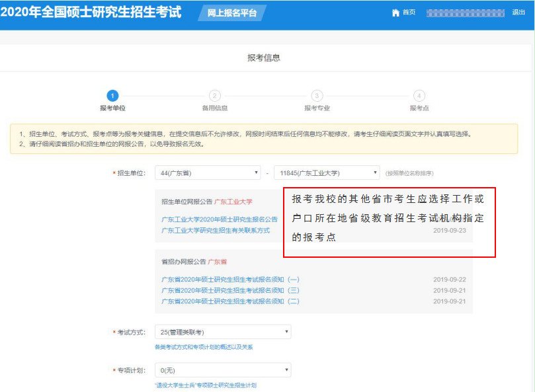Open the 0(无) special plan dropdown
This screenshot has height=392, width=535.
[x=222, y=370]
